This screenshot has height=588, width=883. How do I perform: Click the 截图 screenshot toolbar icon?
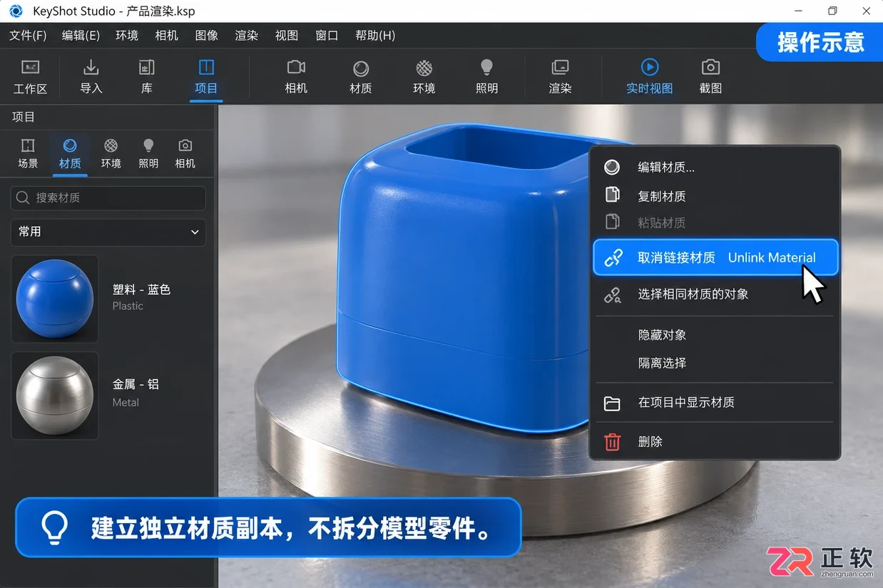tap(710, 77)
